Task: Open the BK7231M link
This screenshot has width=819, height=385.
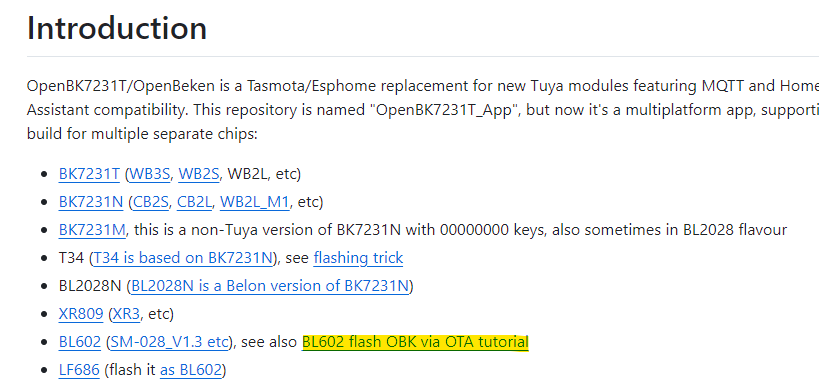Action: pyautogui.click(x=92, y=230)
